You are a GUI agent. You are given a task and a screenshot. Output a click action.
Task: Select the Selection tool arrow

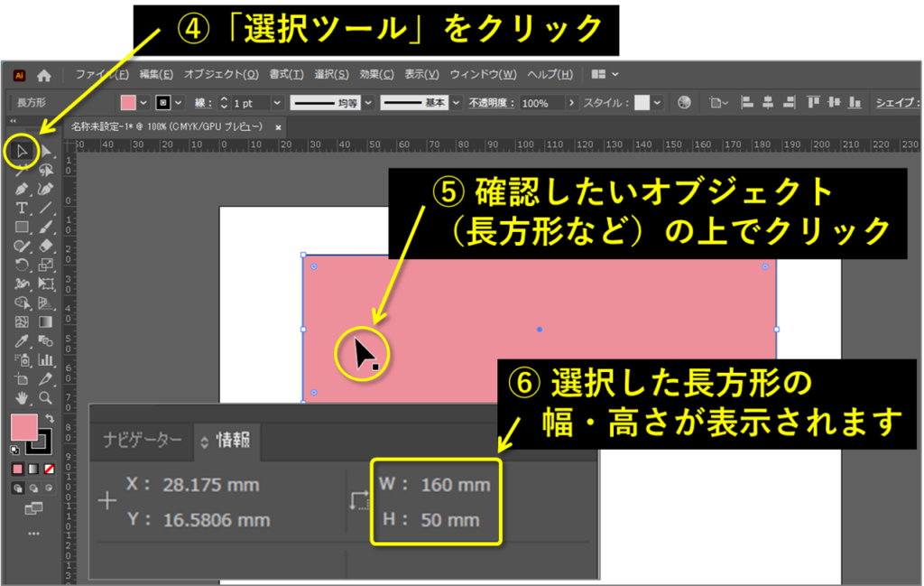tap(22, 152)
